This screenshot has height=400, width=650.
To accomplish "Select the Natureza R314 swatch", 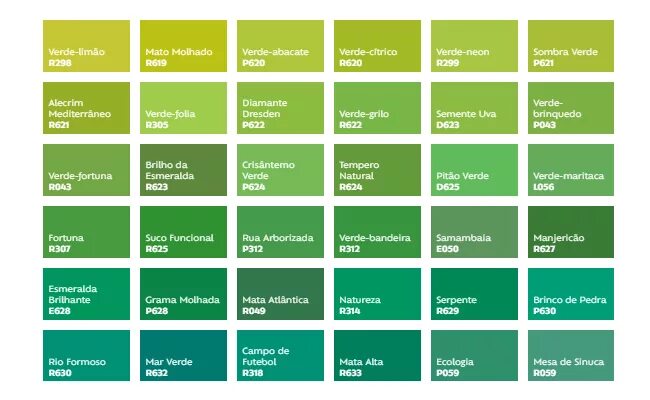I will pyautogui.click(x=377, y=294).
